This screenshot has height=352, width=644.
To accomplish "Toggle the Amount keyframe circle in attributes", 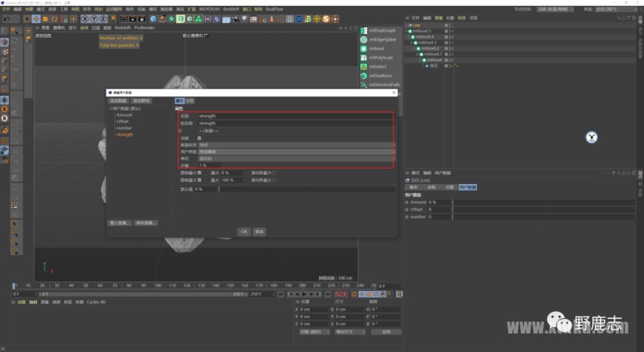I will click(407, 203).
